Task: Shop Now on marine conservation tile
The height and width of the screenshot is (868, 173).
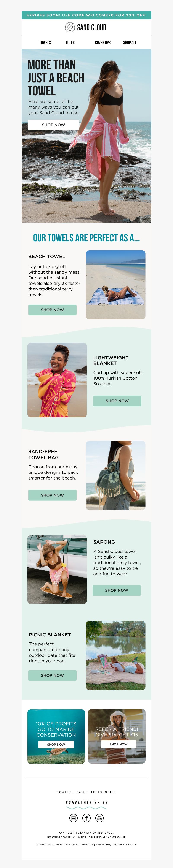Action: click(x=56, y=744)
